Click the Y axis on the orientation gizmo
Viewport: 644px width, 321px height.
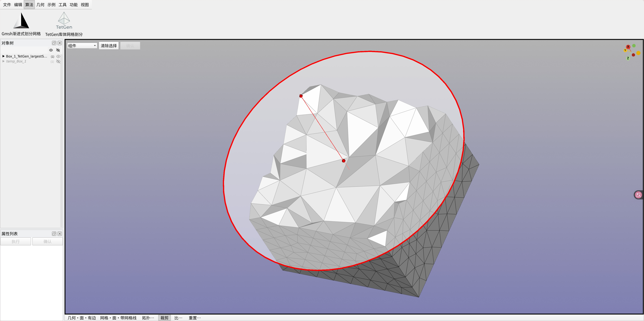click(x=625, y=50)
